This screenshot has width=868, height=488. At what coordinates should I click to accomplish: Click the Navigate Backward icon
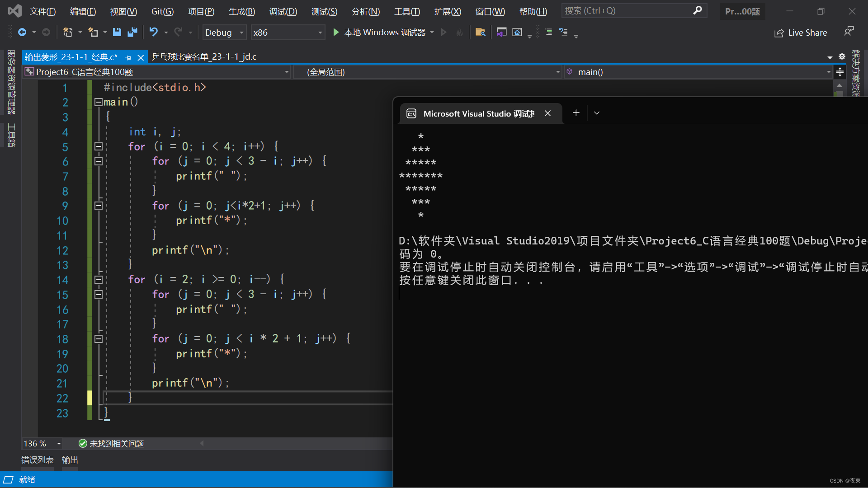(22, 32)
